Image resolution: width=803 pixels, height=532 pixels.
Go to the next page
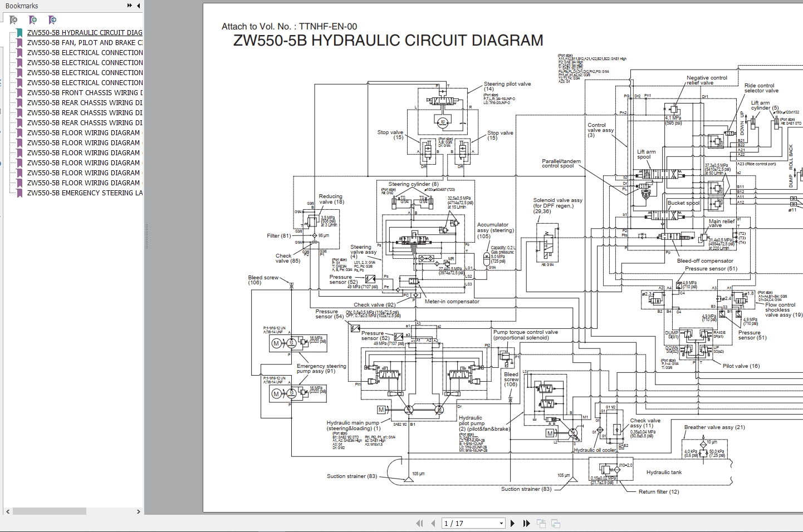pos(513,523)
